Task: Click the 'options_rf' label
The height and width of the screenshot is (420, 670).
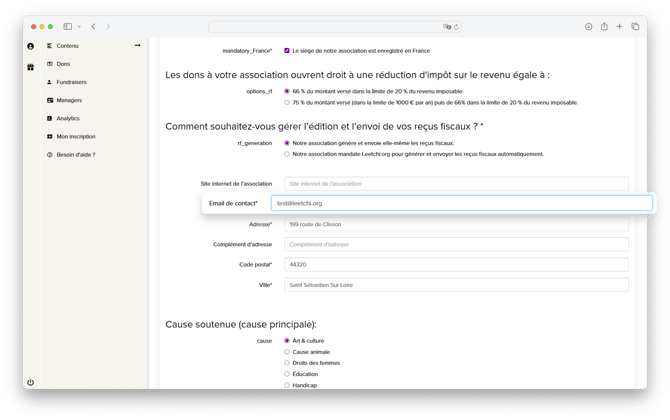Action: [259, 91]
